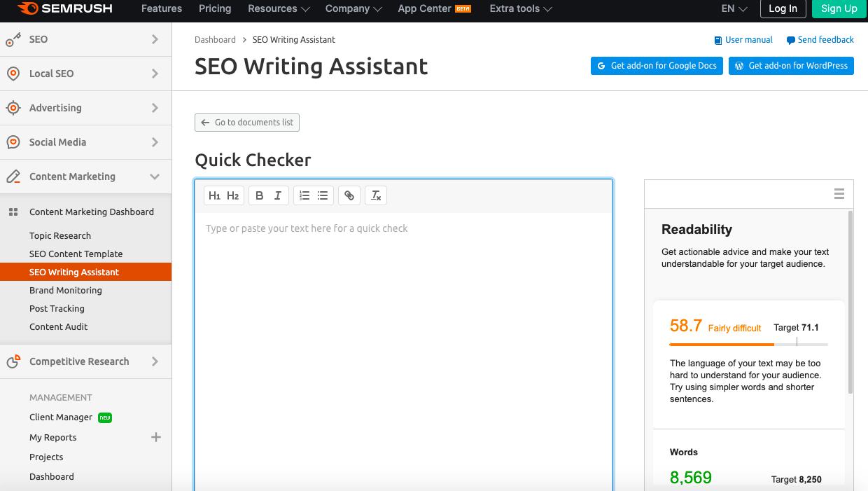Open My Reports under Management

point(53,437)
